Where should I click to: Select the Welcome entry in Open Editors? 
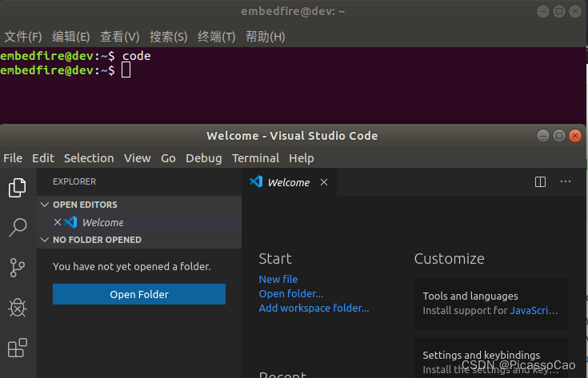pyautogui.click(x=139, y=222)
